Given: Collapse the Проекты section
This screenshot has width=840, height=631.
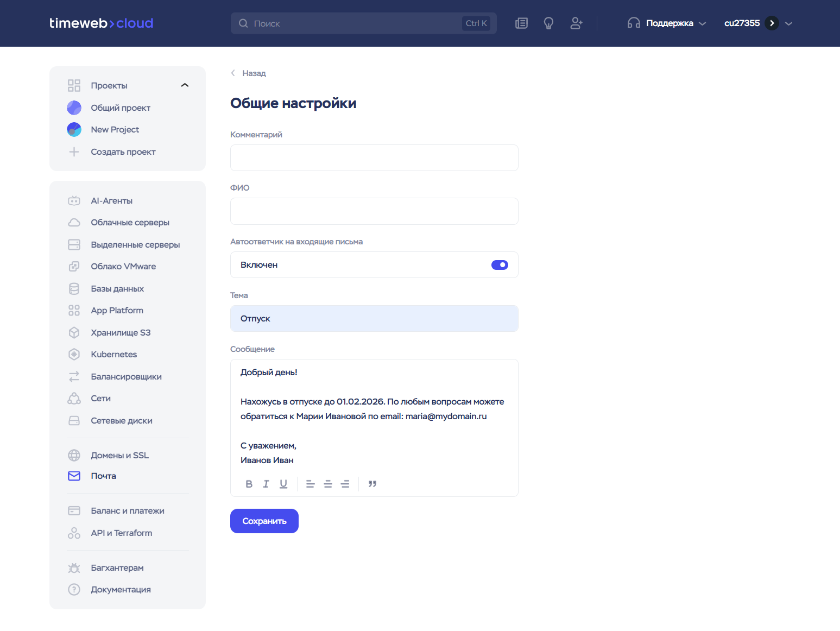Looking at the screenshot, I should [185, 85].
